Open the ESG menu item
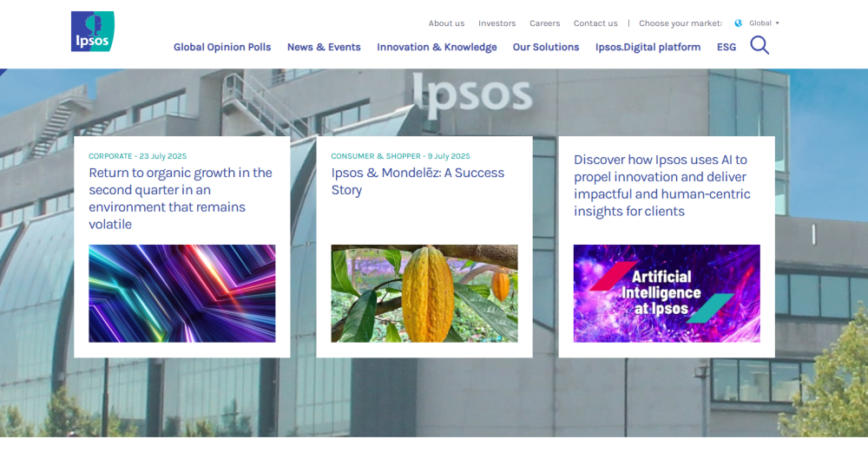The height and width of the screenshot is (465, 868). [x=727, y=47]
